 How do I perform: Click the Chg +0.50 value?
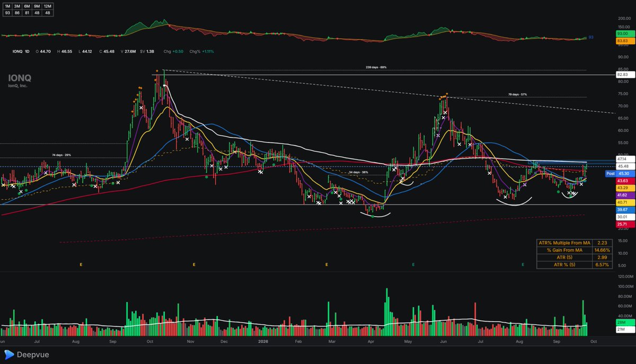(179, 51)
